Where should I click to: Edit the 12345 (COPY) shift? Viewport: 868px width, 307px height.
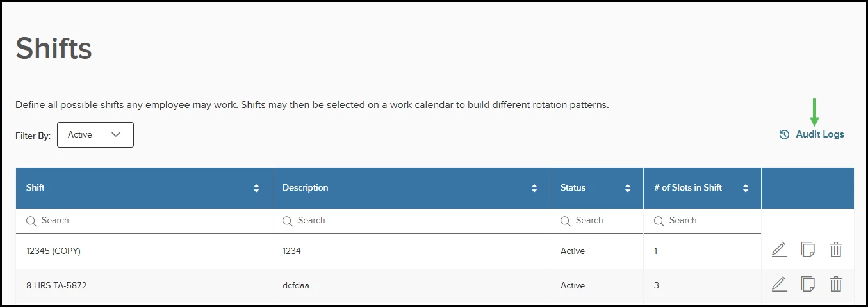[x=779, y=250]
